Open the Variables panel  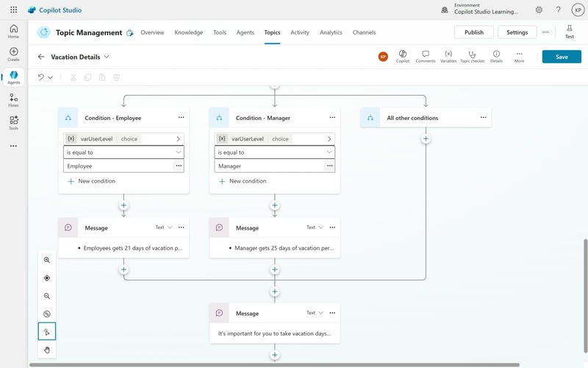pyautogui.click(x=448, y=57)
